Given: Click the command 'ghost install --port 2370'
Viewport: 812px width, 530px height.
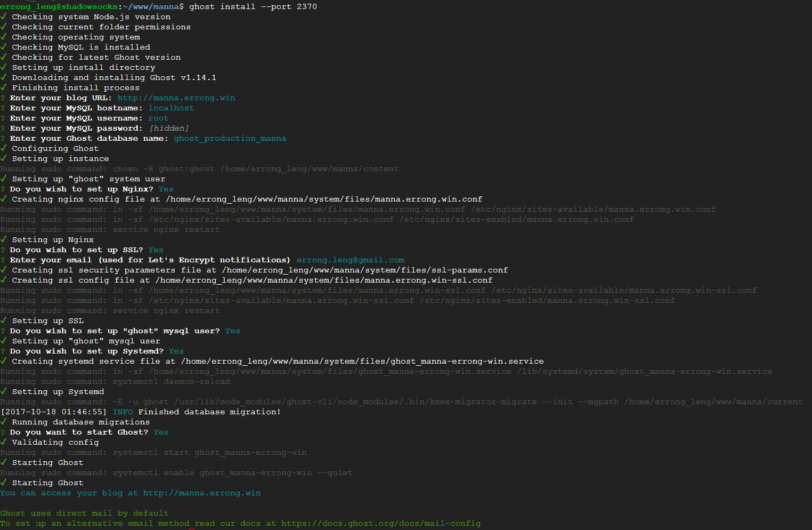Looking at the screenshot, I should pyautogui.click(x=253, y=6).
